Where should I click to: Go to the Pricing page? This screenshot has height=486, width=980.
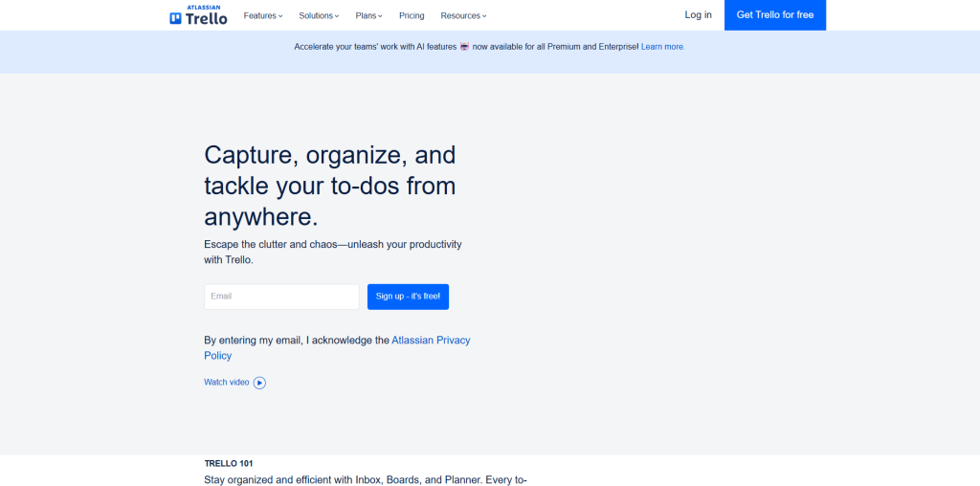click(x=412, y=15)
